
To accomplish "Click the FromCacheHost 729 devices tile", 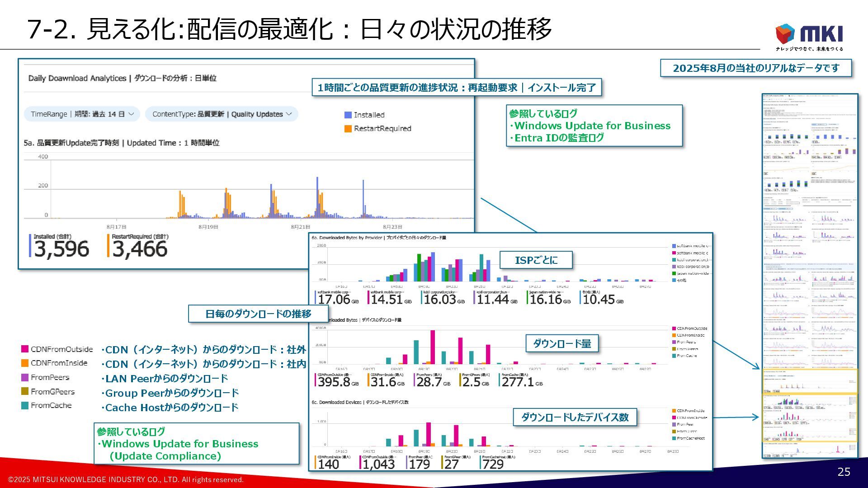I will tap(496, 463).
